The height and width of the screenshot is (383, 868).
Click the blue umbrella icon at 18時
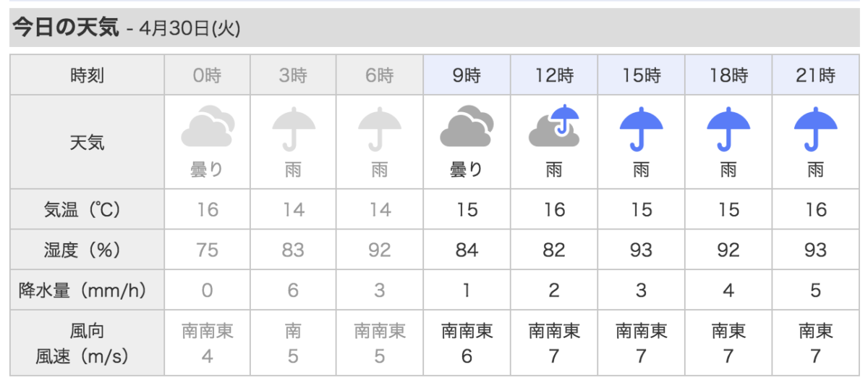coord(728,128)
